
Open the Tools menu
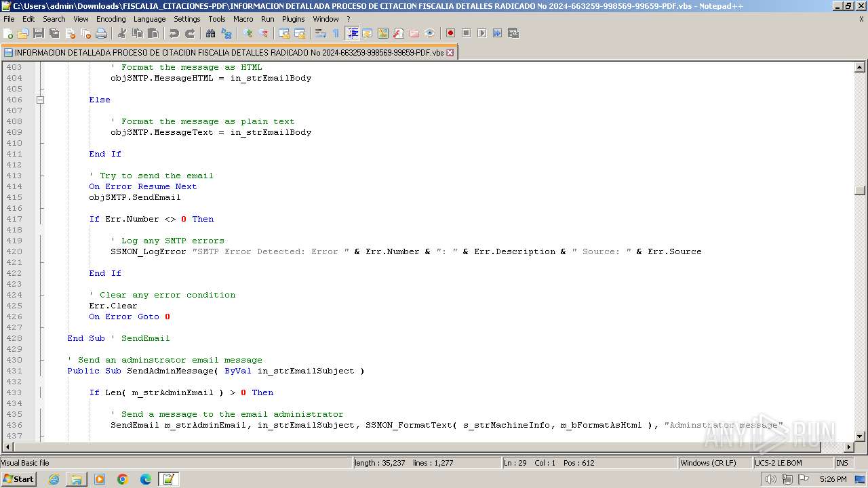217,19
